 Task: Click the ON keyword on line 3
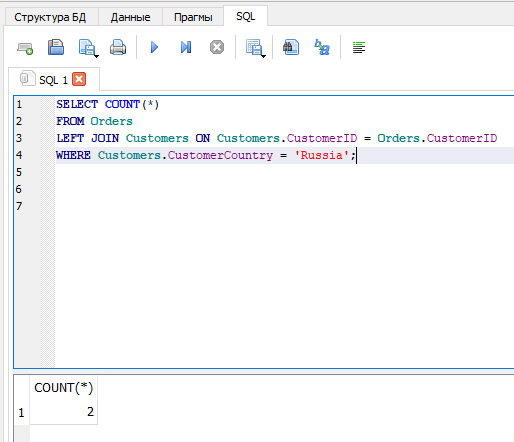point(203,138)
